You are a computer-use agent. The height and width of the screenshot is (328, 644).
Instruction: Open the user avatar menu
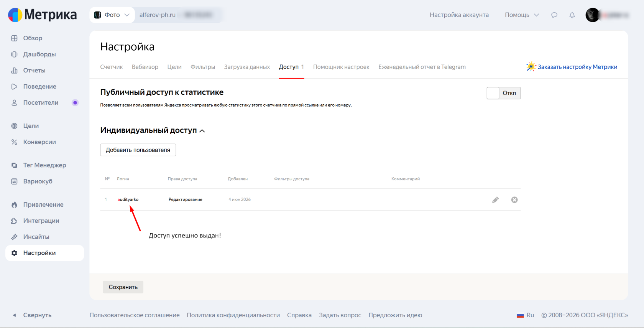(x=593, y=15)
